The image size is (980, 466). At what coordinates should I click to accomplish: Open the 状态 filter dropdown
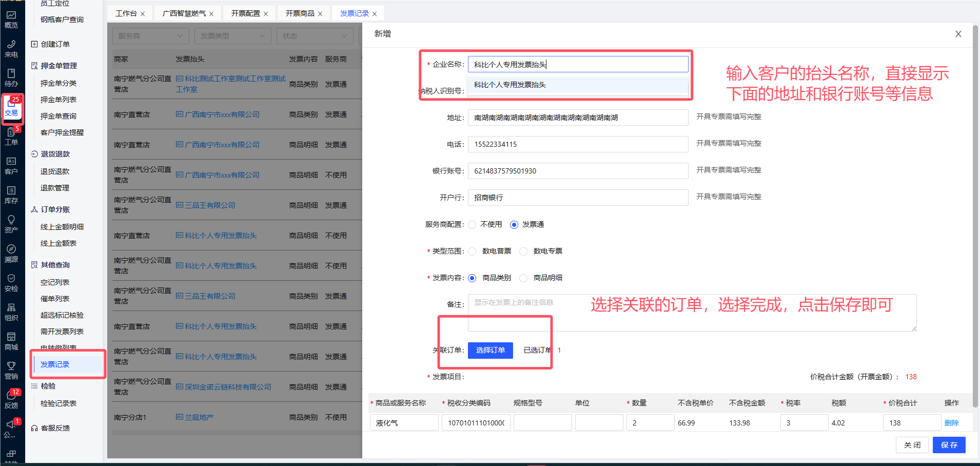pos(315,36)
